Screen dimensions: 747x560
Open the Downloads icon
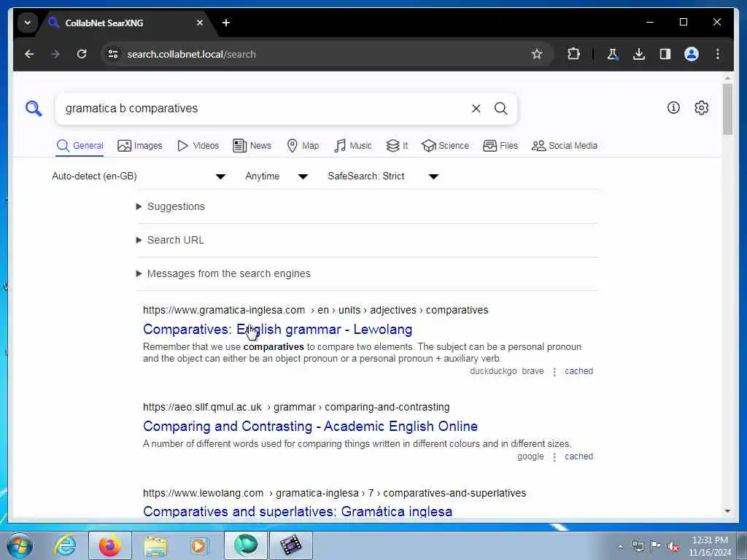tap(639, 54)
